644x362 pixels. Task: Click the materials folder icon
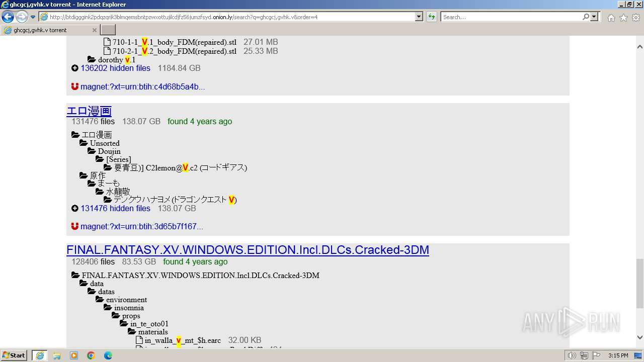[x=132, y=331]
